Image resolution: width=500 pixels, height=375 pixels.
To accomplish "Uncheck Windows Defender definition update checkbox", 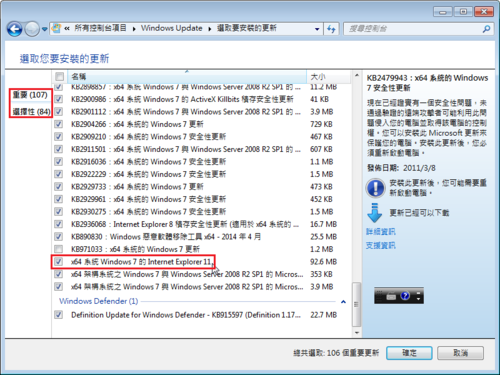I will (59, 315).
